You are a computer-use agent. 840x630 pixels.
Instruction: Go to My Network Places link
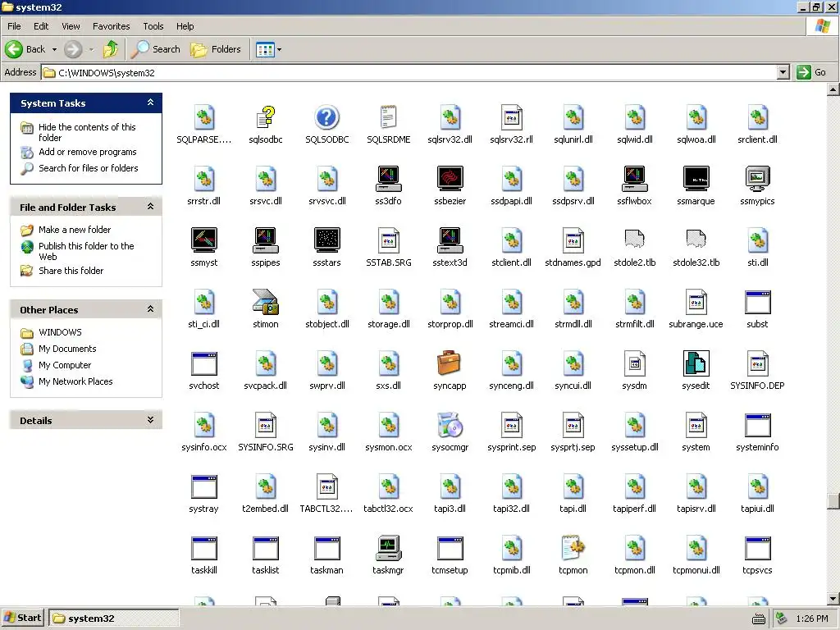coord(75,381)
